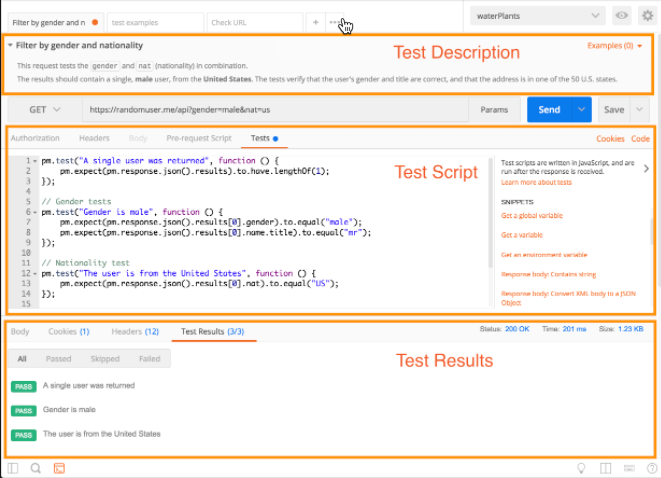Open the GET method dropdown
Screen dimensions: 661x478
tap(45, 110)
